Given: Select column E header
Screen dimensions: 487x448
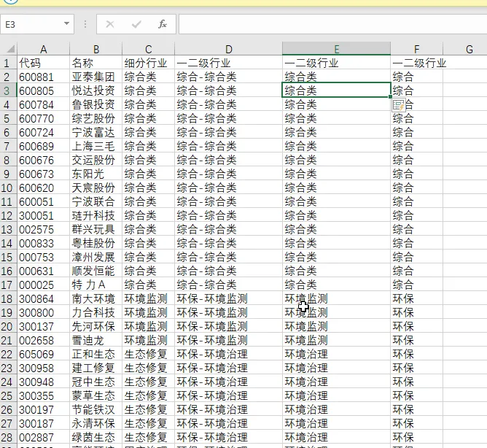Looking at the screenshot, I should coord(336,49).
